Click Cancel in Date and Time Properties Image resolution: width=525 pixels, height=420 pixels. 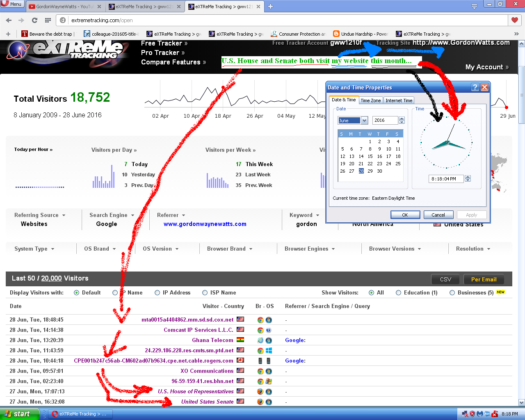pyautogui.click(x=438, y=215)
